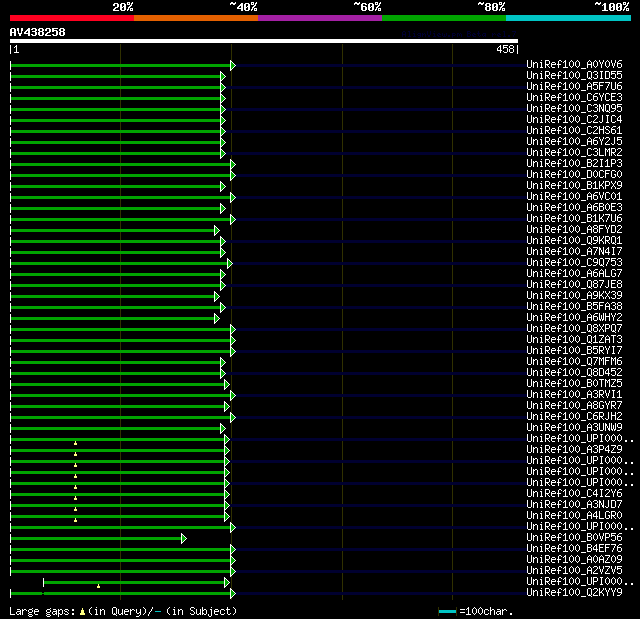Screen dimensions: 640x619
Task: Open subject UniRef100_A0YOV6
Action: pos(574,64)
